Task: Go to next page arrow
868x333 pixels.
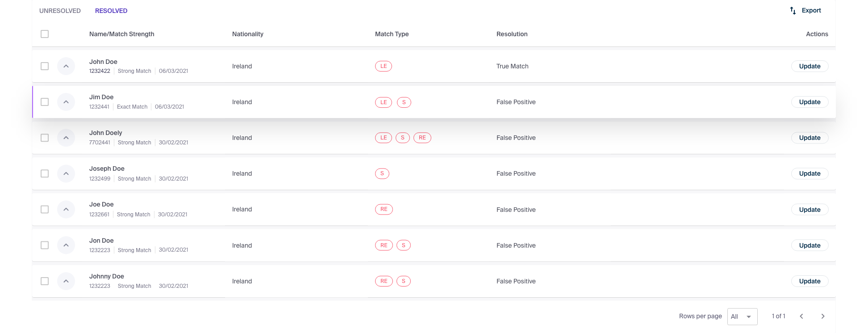Action: tap(823, 316)
